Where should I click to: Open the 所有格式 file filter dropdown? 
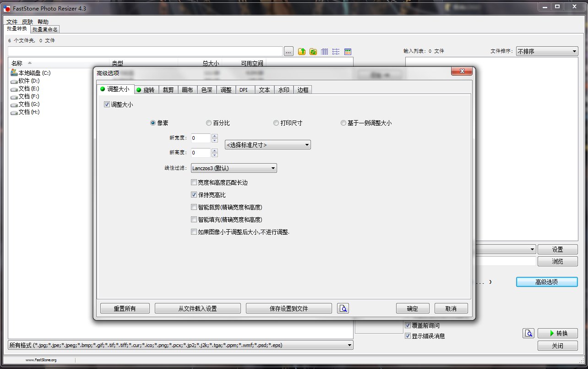point(181,345)
